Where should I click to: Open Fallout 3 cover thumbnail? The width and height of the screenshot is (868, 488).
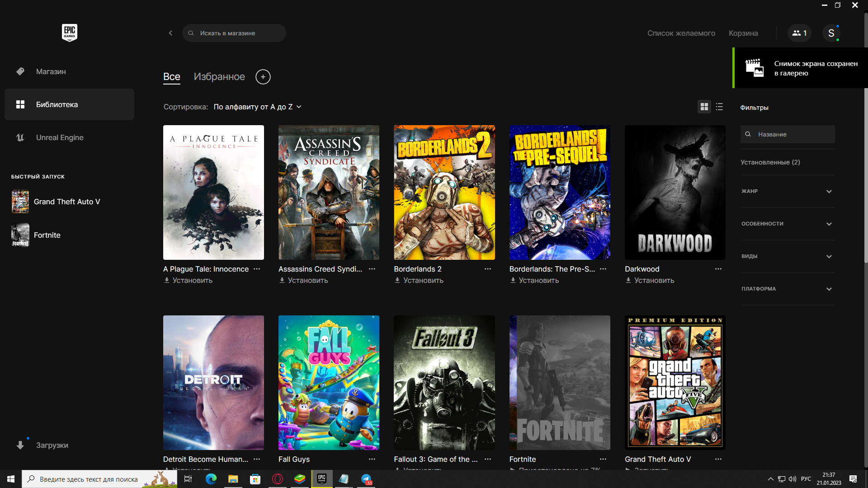[444, 383]
